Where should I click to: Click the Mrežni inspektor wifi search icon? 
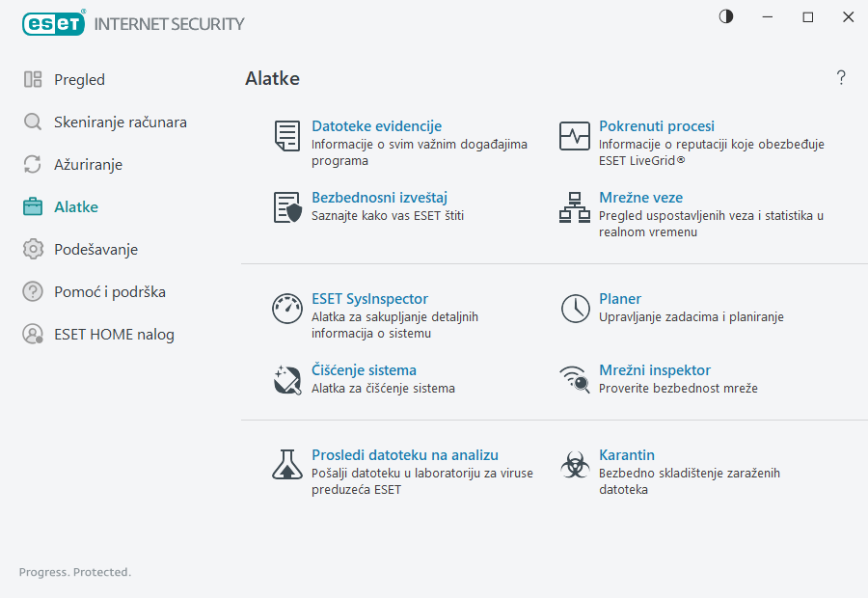pos(575,379)
